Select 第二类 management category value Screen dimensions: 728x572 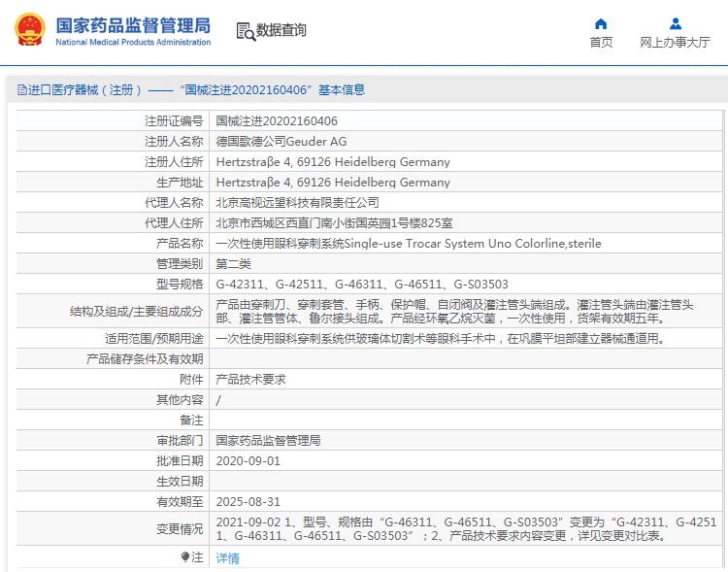233,264
